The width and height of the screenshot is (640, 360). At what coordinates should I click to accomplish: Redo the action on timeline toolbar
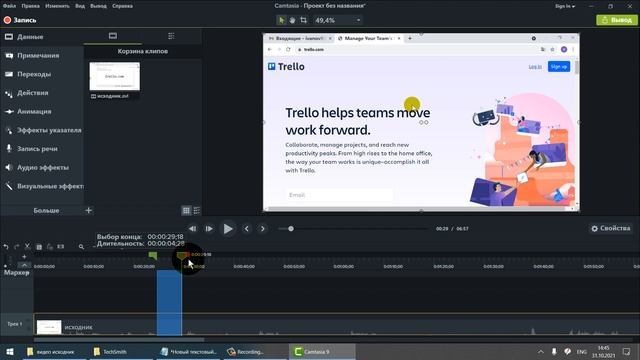pyautogui.click(x=16, y=247)
